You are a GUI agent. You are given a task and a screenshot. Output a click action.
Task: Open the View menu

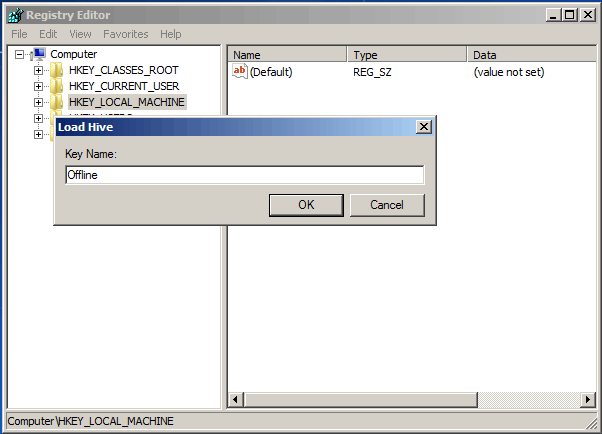pyautogui.click(x=80, y=34)
